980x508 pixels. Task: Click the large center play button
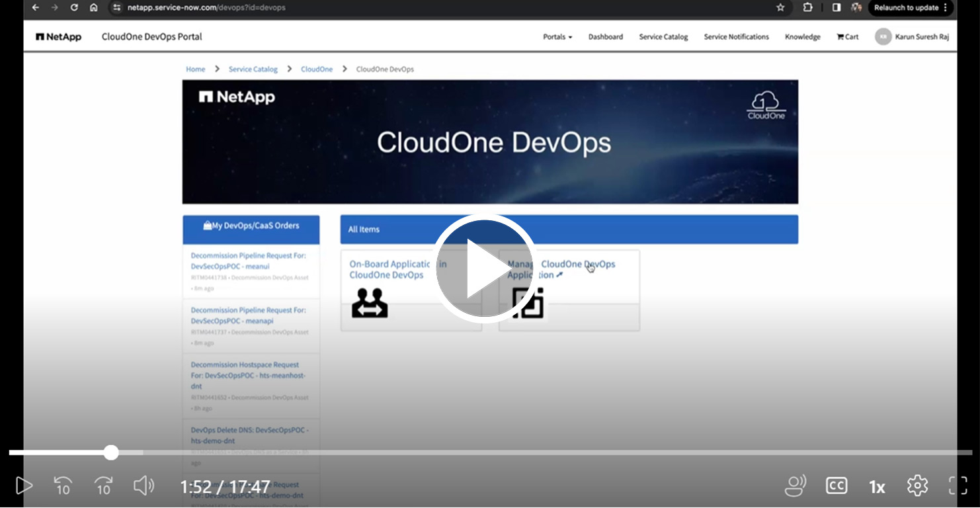[485, 268]
